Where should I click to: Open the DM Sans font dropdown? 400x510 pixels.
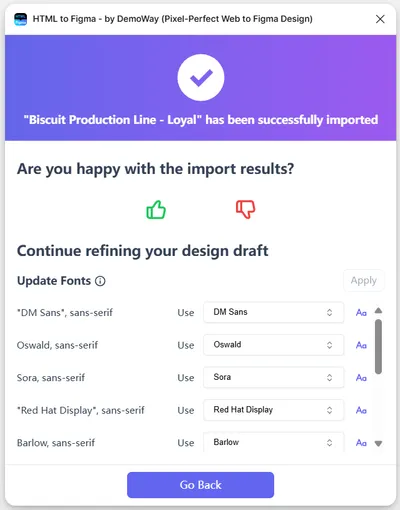point(274,312)
